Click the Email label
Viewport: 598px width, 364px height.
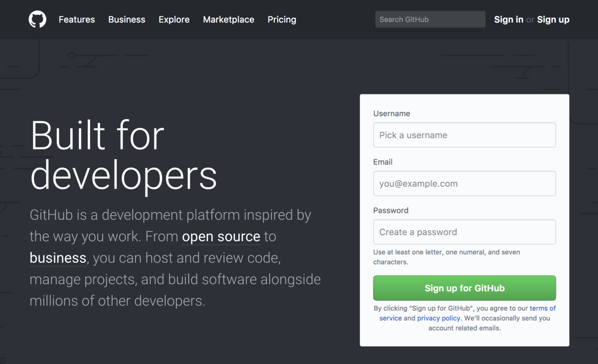tap(383, 162)
